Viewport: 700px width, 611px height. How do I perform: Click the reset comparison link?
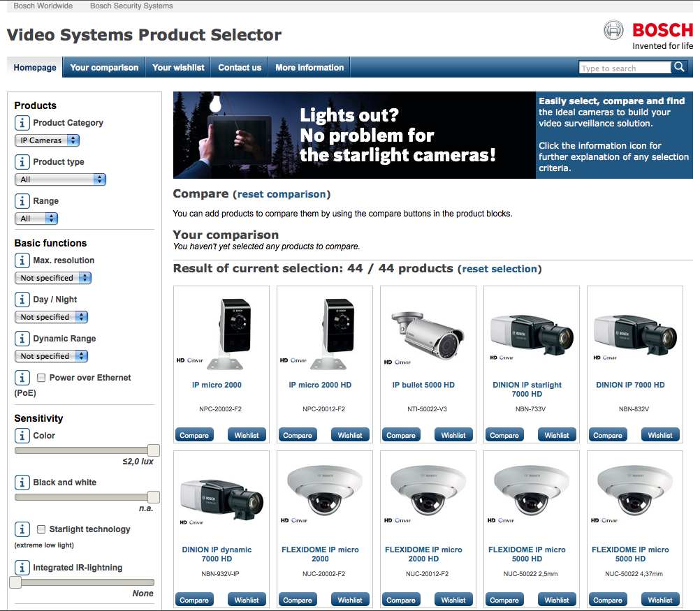point(282,194)
